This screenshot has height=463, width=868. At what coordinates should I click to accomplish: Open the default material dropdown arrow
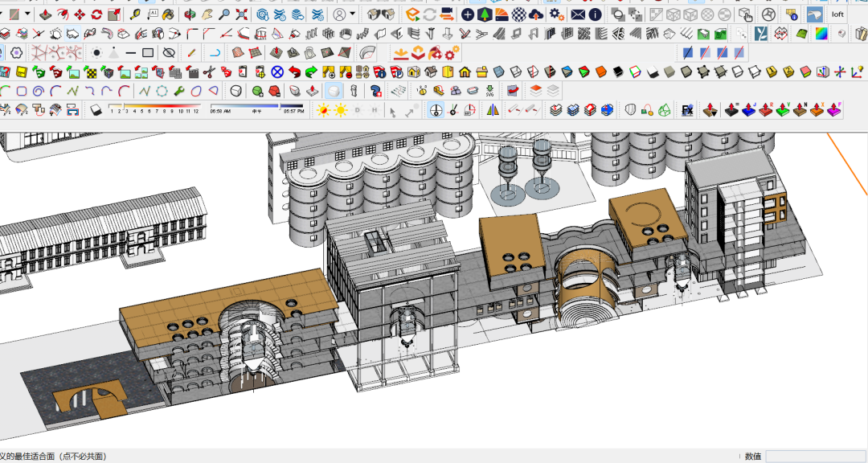pos(27,14)
